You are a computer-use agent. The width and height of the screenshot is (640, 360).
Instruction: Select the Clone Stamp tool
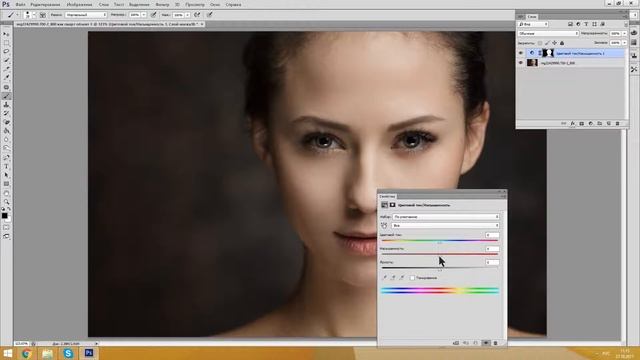pyautogui.click(x=6, y=105)
